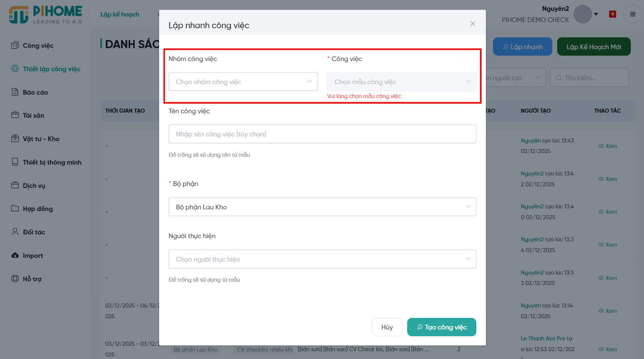Open the Hợp đồng folder icon
644x359 pixels.
(x=15, y=208)
